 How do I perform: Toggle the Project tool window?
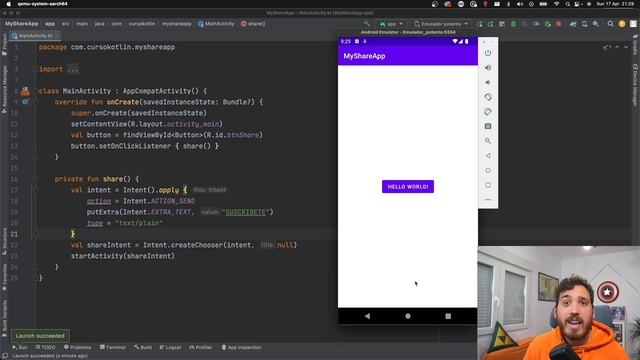coord(4,45)
